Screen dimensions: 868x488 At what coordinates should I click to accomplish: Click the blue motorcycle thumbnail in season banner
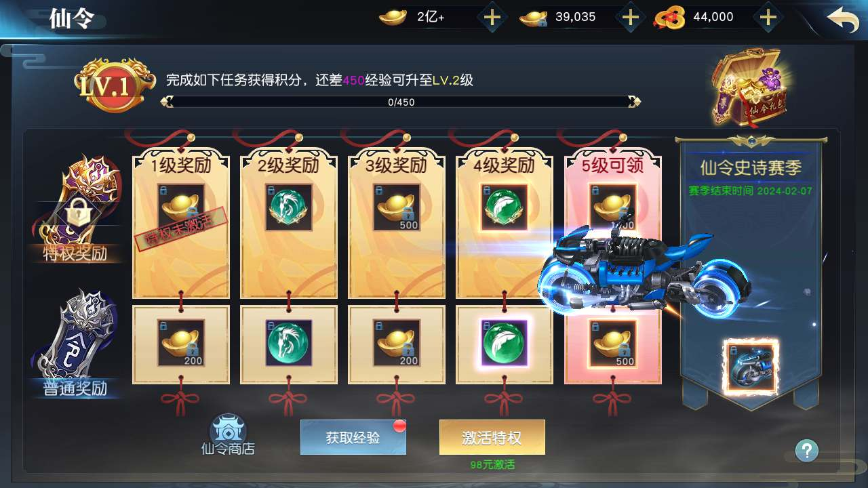(751, 367)
